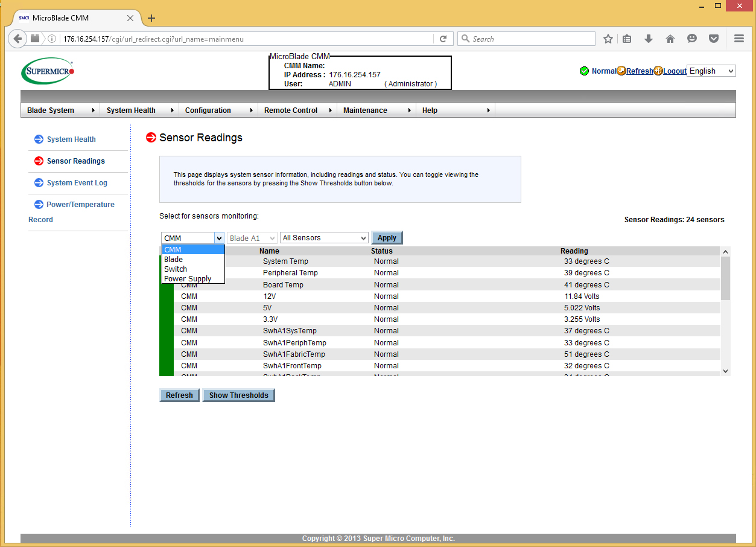Open the bookmarks list icon
The image size is (756, 547).
click(627, 39)
